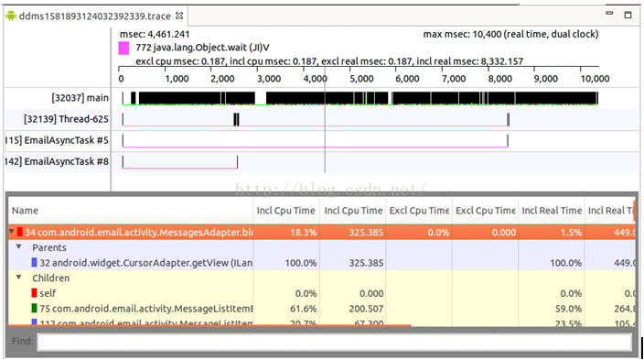
Task: Sort by first Excl Cpu Time column
Action: point(419,211)
